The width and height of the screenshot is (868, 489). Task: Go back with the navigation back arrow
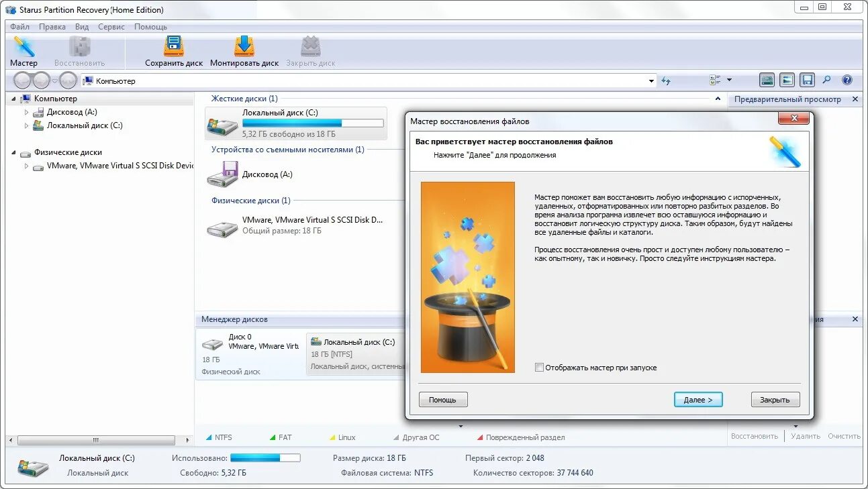pos(23,80)
